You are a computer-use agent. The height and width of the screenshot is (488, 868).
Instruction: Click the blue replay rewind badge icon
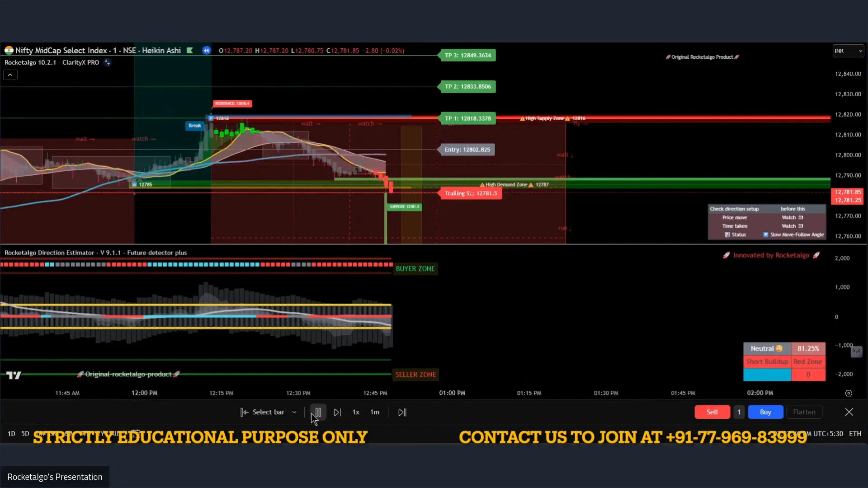point(207,51)
